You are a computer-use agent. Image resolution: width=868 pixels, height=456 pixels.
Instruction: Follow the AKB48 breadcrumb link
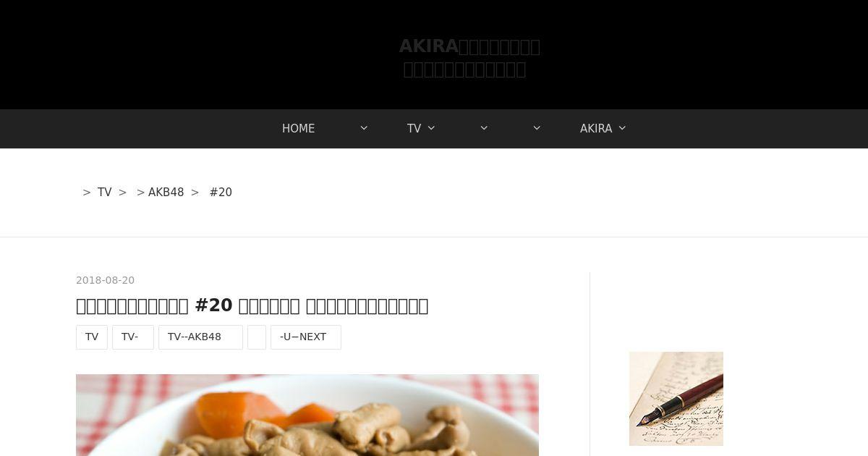coord(166,192)
